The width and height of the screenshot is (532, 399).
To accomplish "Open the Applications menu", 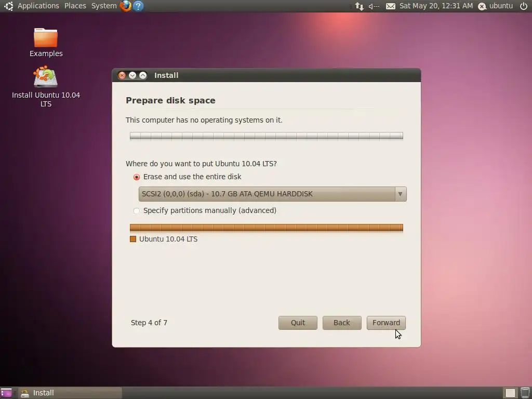I will (38, 6).
